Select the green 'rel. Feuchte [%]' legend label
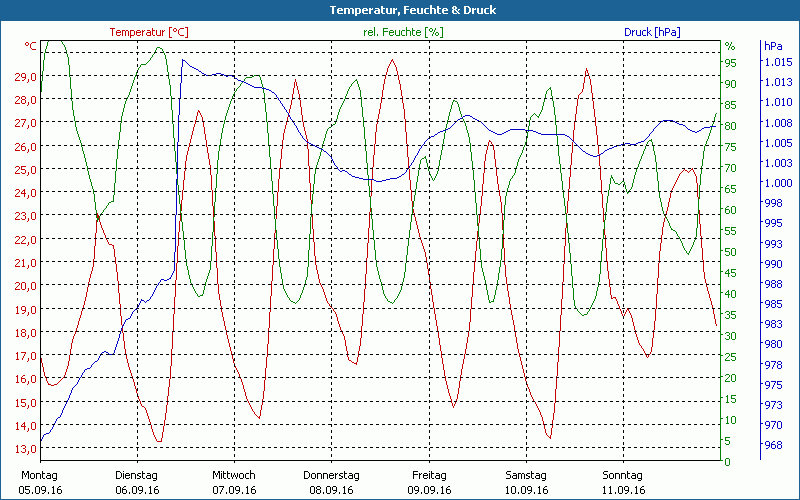This screenshot has width=800, height=500. click(404, 32)
